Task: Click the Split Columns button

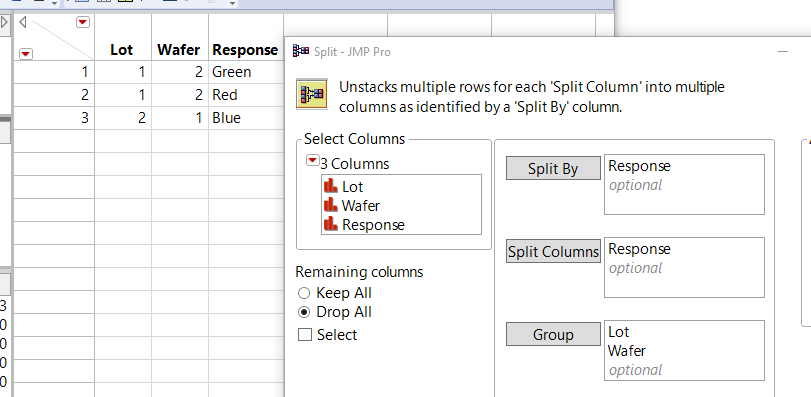Action: pyautogui.click(x=553, y=251)
